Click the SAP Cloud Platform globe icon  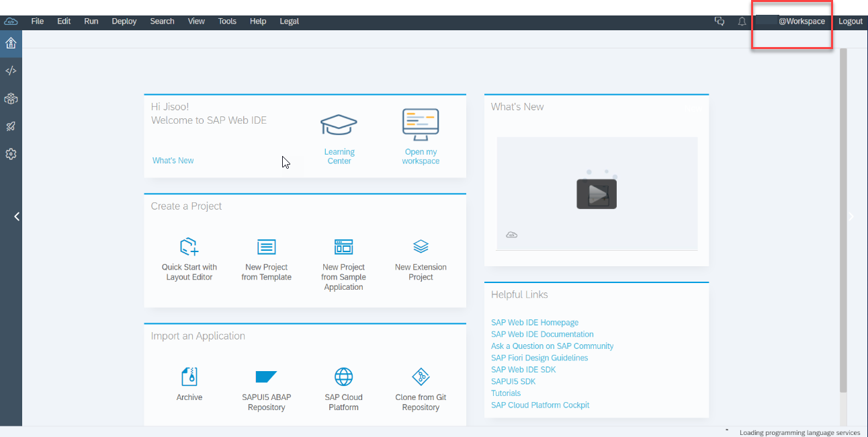point(344,376)
